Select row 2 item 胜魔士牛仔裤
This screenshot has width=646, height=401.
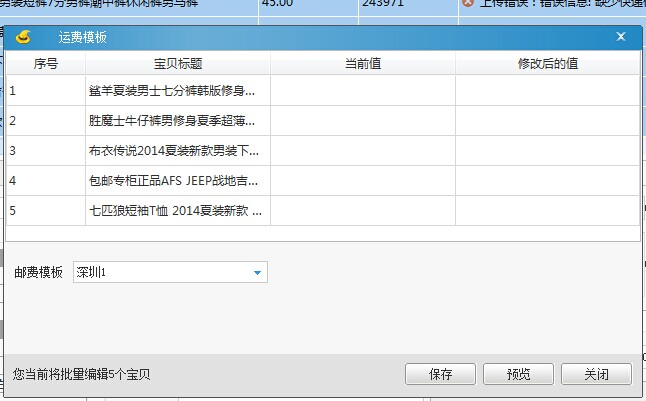pyautogui.click(x=172, y=121)
